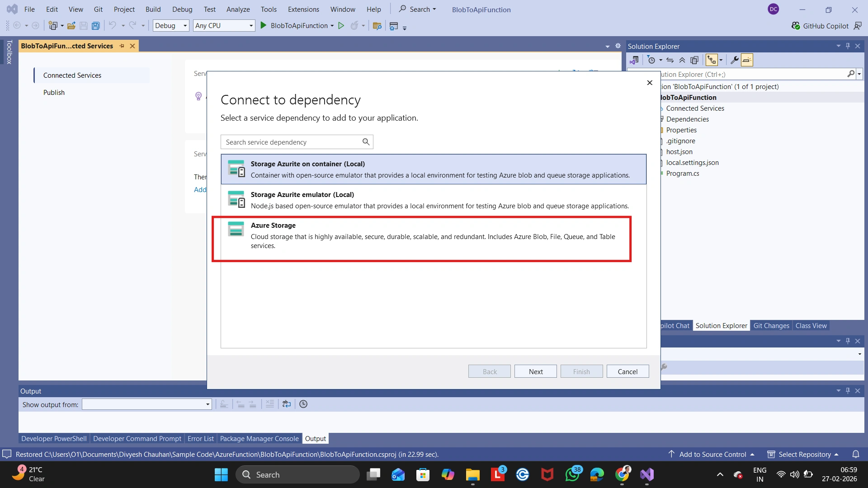Expand the Add to Source Control menu
The image size is (868, 488).
tap(711, 454)
